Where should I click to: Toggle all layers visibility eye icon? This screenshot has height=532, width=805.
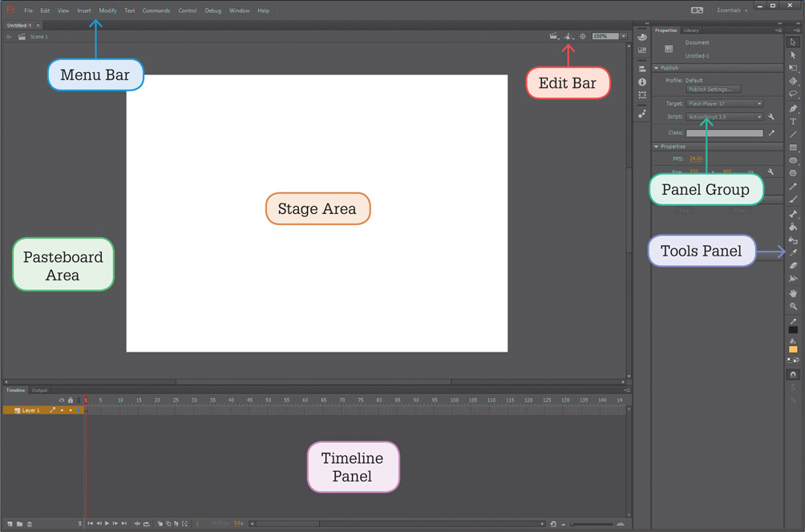pyautogui.click(x=62, y=400)
